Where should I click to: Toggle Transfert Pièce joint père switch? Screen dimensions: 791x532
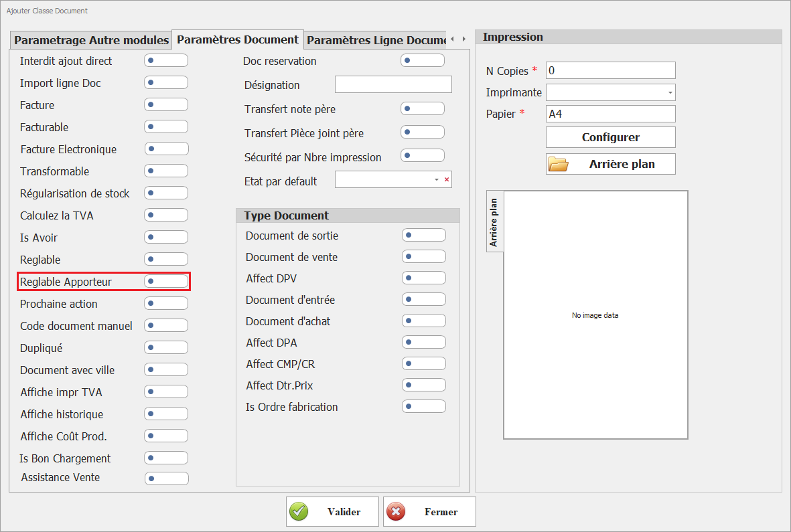[x=423, y=132]
